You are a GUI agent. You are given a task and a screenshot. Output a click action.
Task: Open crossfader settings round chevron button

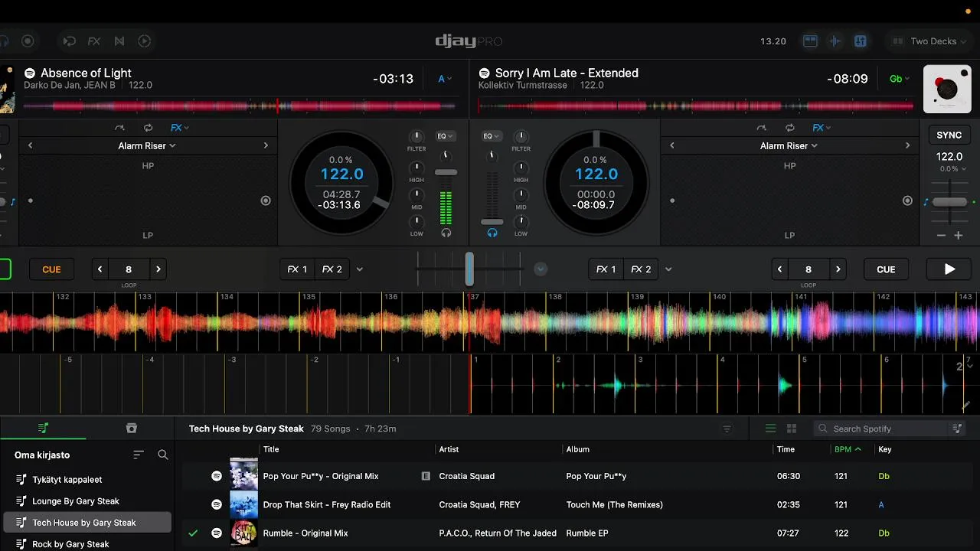point(541,269)
